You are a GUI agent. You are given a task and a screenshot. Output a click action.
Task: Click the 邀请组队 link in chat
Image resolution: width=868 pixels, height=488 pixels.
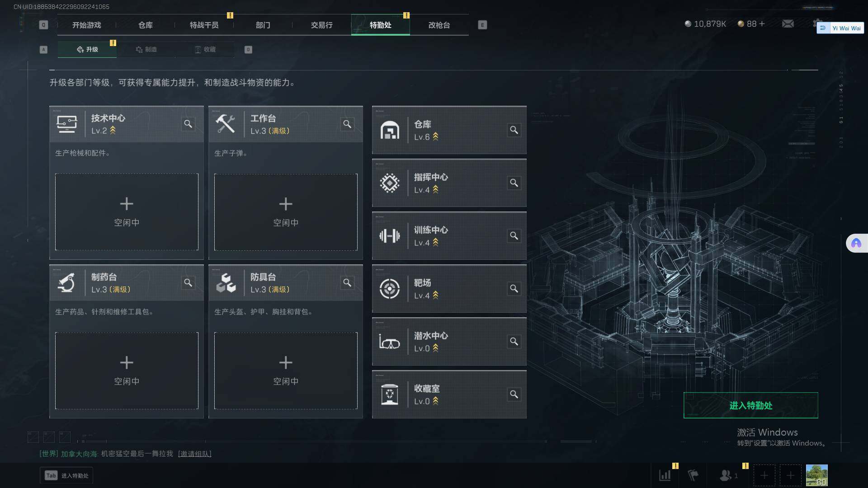pyautogui.click(x=194, y=454)
